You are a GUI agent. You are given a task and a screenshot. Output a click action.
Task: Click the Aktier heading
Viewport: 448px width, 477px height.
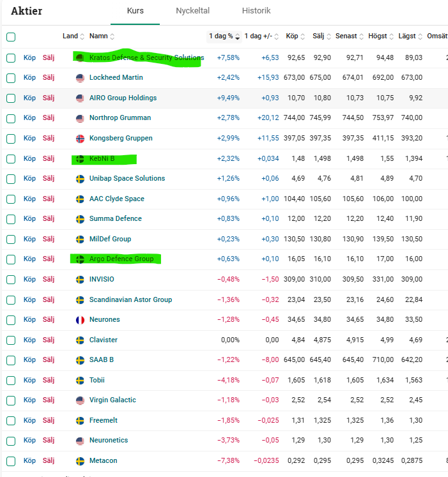click(x=26, y=11)
